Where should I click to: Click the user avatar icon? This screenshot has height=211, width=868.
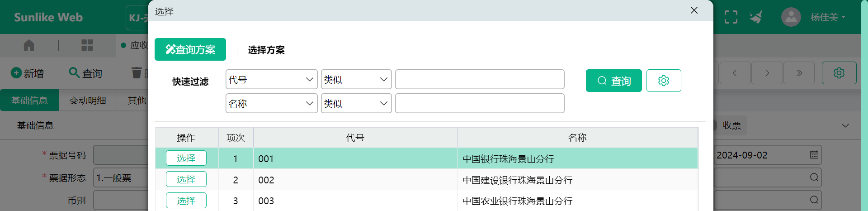(x=791, y=17)
